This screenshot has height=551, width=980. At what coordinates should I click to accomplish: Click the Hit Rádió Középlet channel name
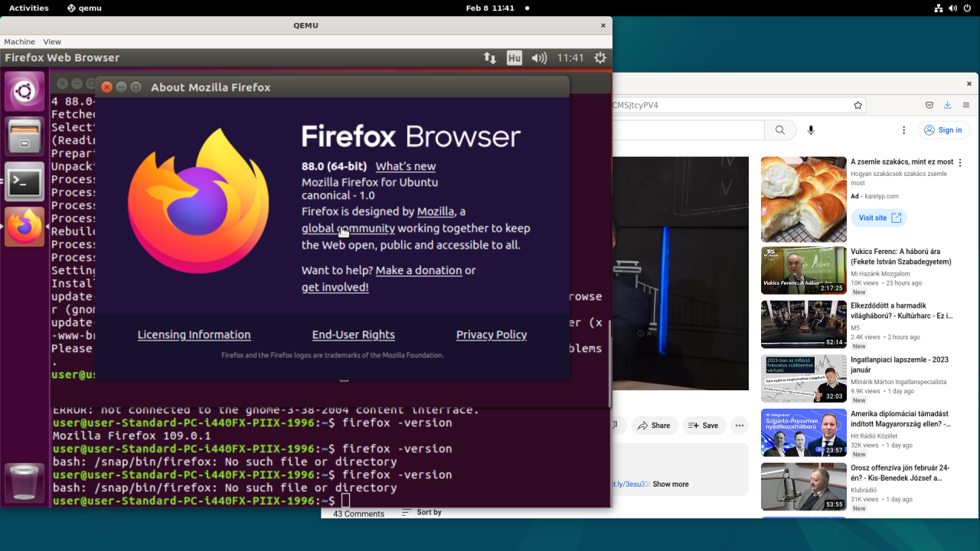click(874, 436)
